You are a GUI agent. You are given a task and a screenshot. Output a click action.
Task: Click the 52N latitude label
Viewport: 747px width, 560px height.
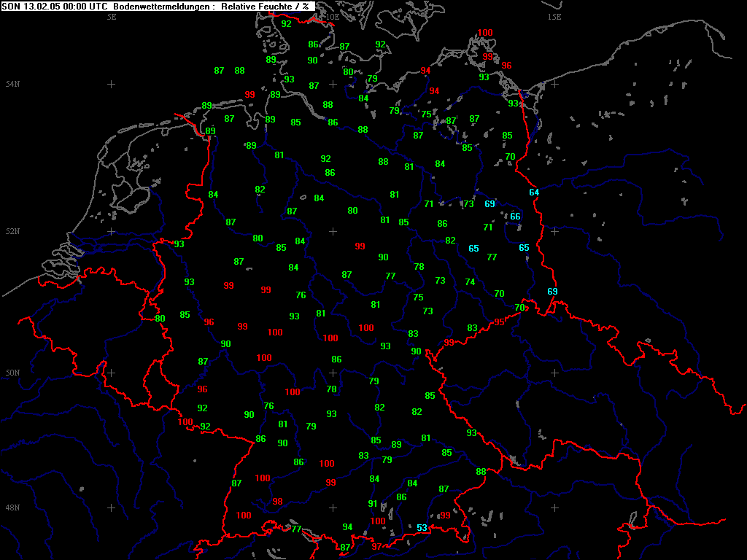[12, 231]
